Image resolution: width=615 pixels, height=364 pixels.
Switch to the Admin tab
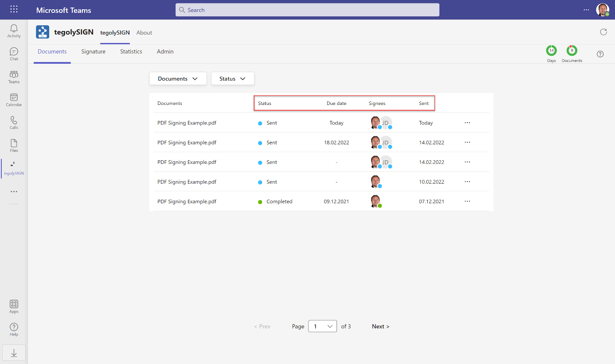pyautogui.click(x=165, y=52)
